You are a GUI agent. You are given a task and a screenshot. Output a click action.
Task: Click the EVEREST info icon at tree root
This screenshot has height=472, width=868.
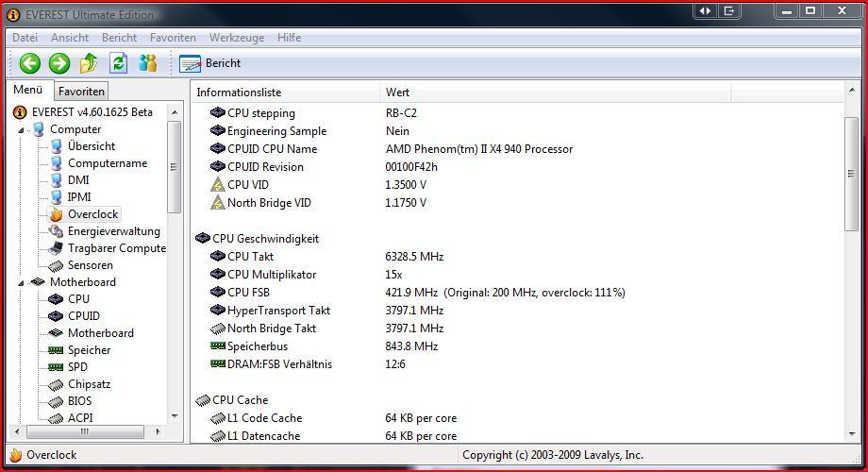pos(20,112)
